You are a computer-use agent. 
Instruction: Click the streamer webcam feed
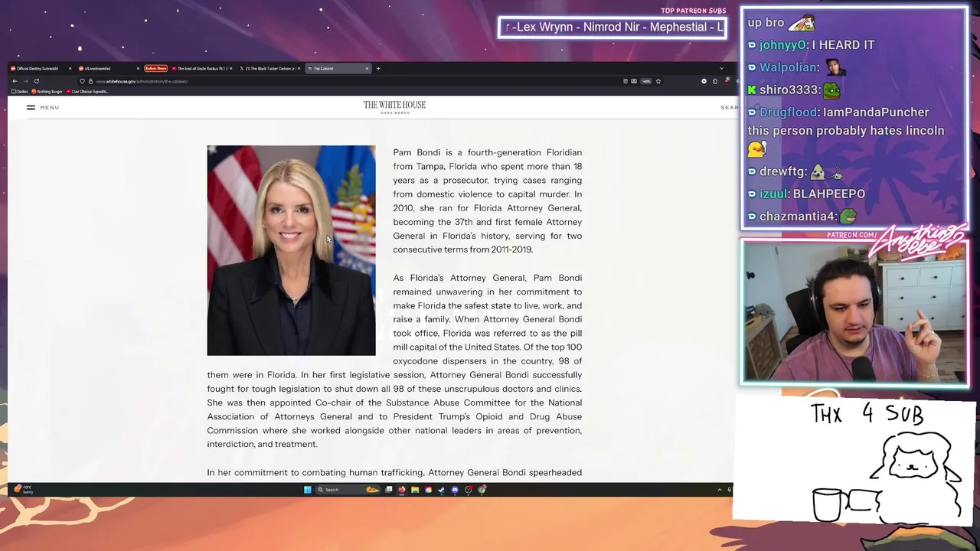(x=854, y=312)
